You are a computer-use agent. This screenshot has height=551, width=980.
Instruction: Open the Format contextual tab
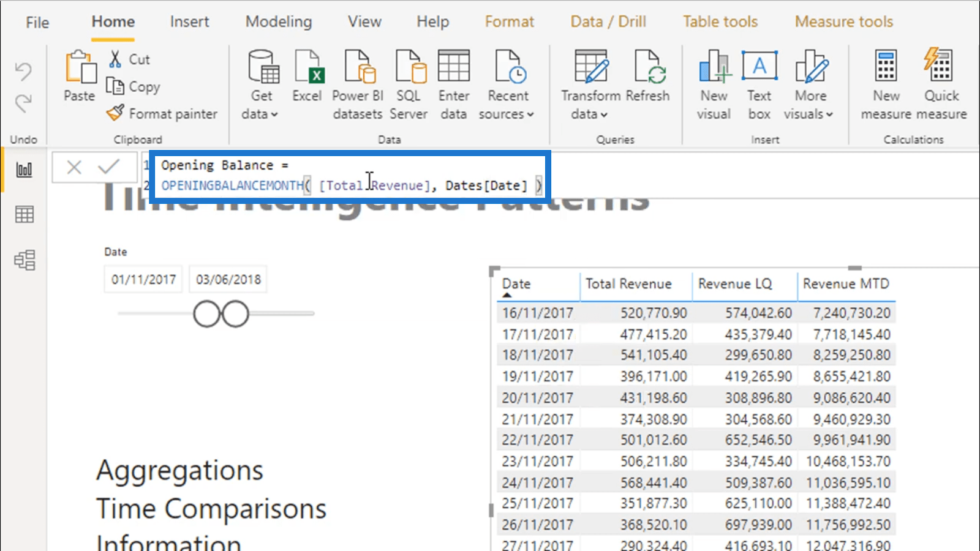510,21
